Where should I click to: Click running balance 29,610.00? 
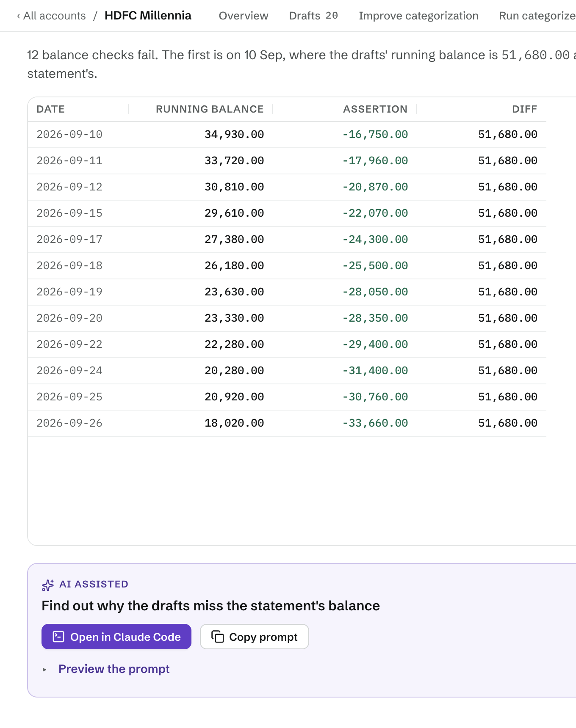(x=234, y=213)
